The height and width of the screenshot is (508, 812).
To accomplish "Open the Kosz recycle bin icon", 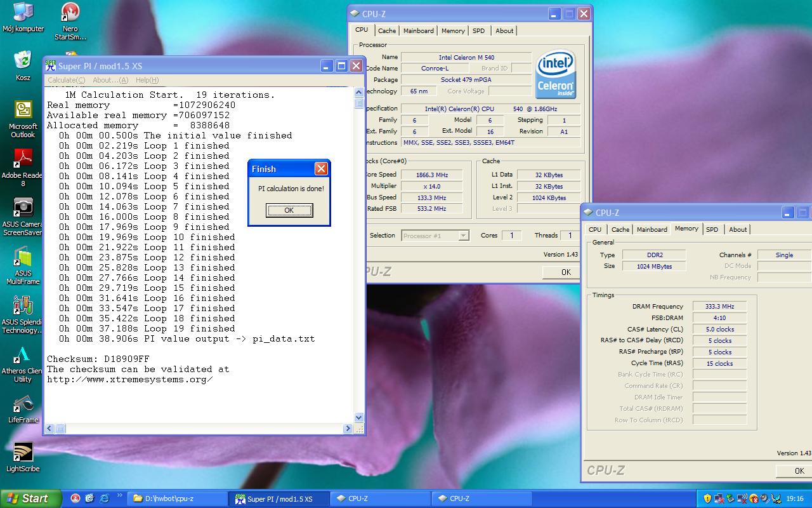I will (x=23, y=65).
